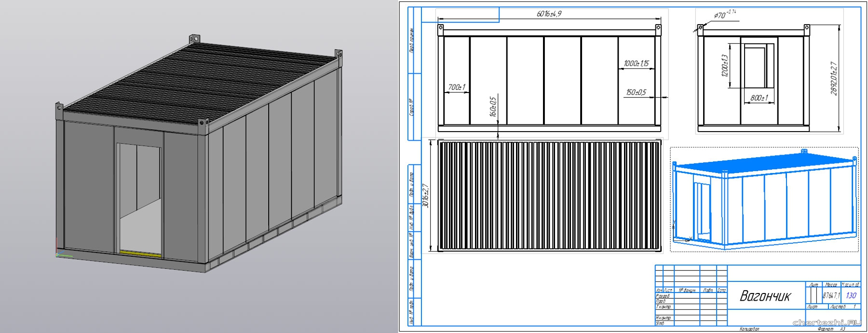Click the mass value 87647,1 cell
The height and width of the screenshot is (333, 868).
click(831, 295)
